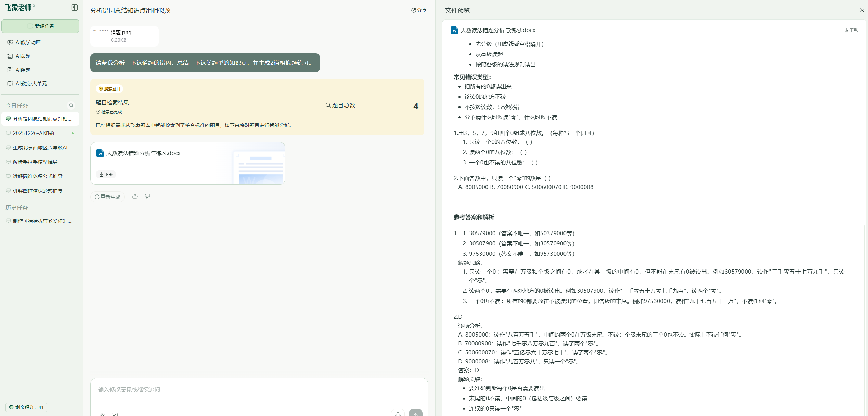The image size is (868, 416).
Task: Click the send arrow button
Action: (x=415, y=413)
